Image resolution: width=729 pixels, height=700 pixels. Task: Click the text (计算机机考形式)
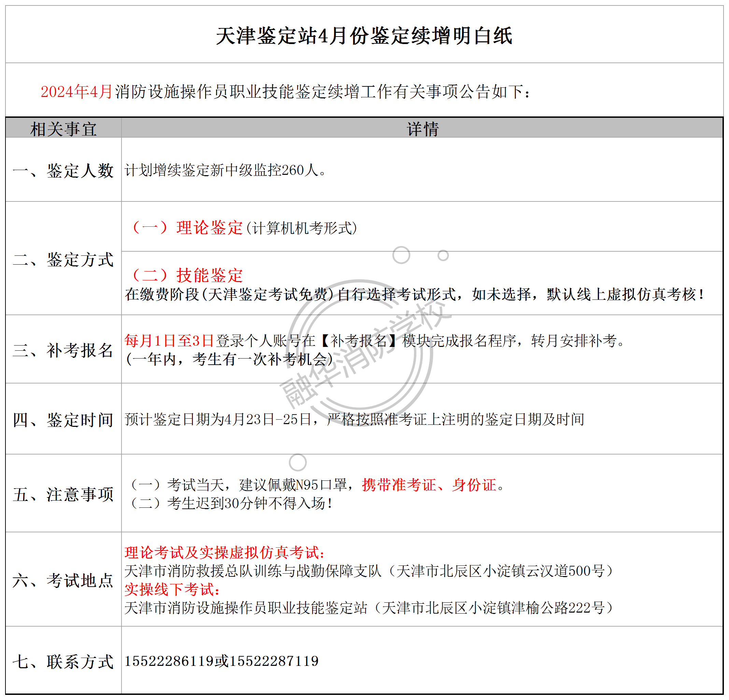(302, 228)
